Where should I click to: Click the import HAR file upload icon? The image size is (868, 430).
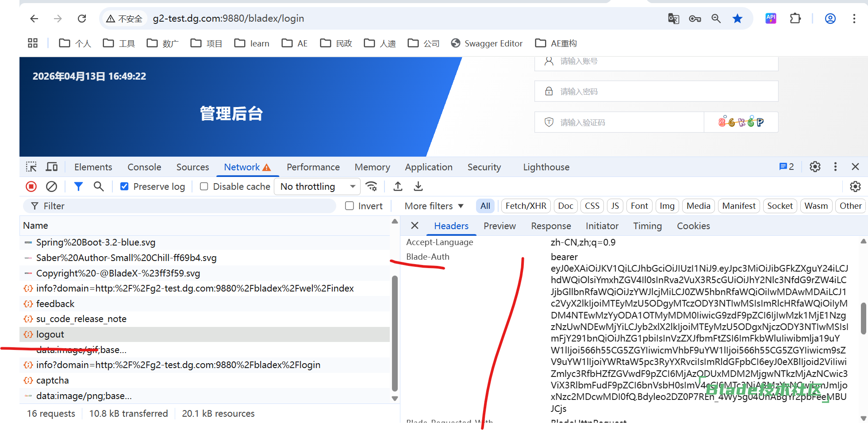[x=398, y=187]
